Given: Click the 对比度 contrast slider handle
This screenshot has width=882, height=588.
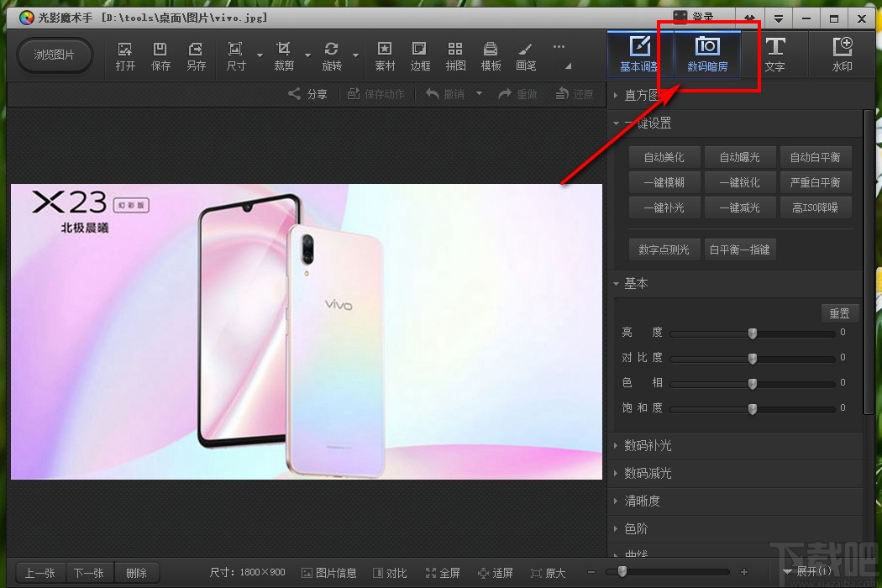Looking at the screenshot, I should click(x=753, y=359).
